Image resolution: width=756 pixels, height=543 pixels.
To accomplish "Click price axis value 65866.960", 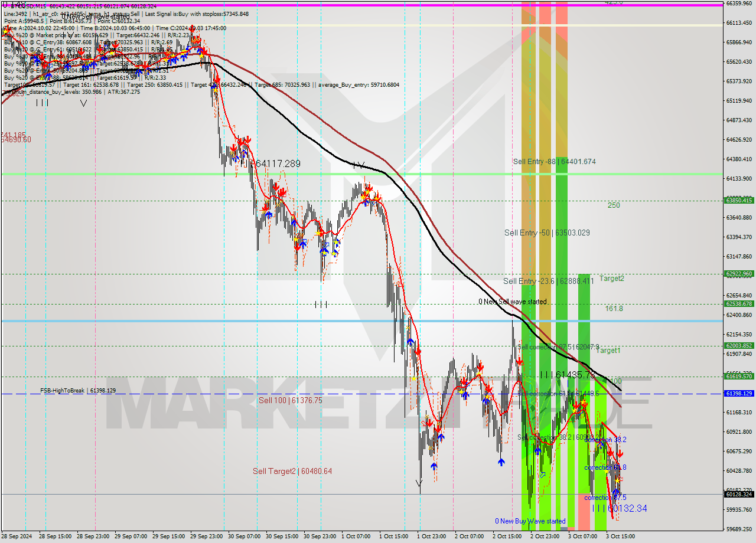I will point(739,42).
